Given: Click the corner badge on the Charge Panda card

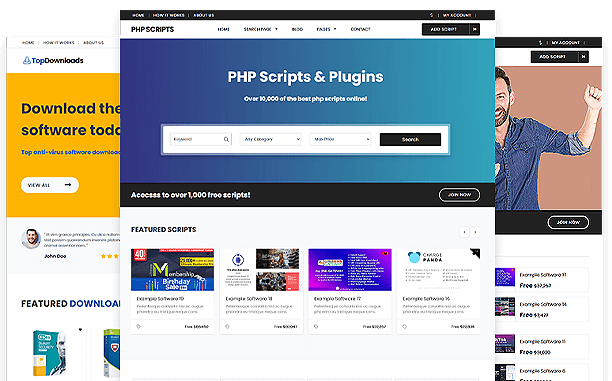Looking at the screenshot, I should 475,253.
